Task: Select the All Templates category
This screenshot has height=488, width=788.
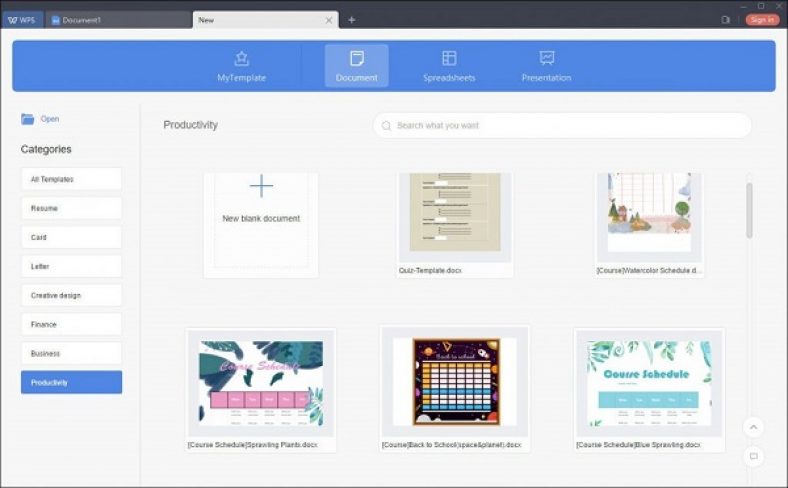Action: [x=71, y=179]
